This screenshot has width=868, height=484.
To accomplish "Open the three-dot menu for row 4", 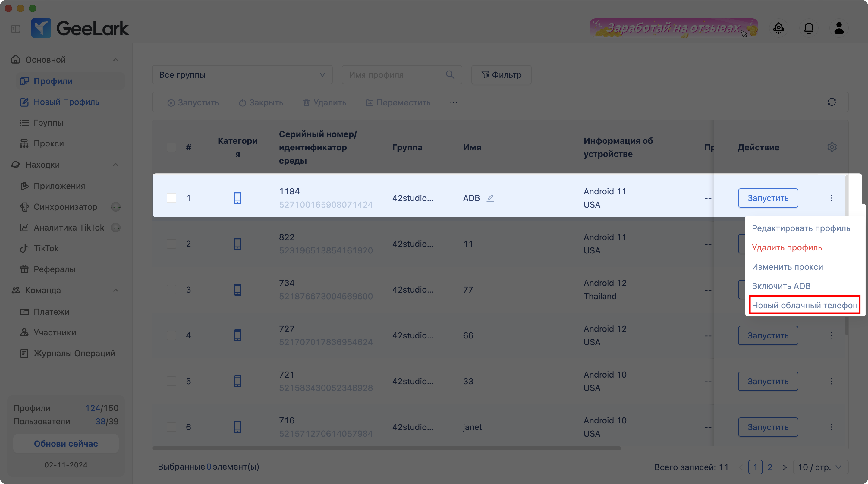I will pyautogui.click(x=831, y=336).
